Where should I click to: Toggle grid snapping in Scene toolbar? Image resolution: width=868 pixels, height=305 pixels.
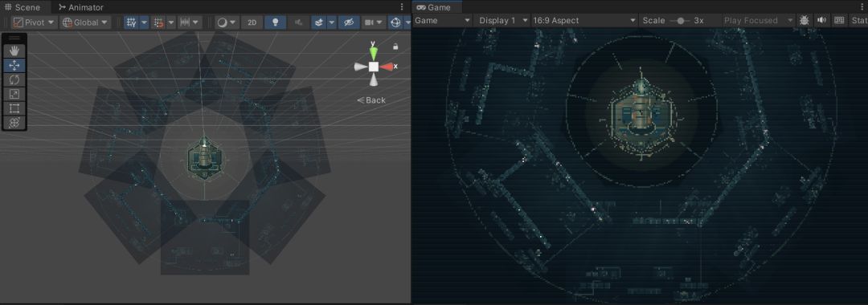159,22
